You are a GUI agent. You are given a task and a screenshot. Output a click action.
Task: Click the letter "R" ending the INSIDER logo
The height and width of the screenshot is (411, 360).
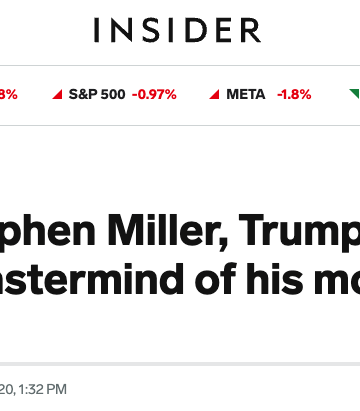coord(251,30)
